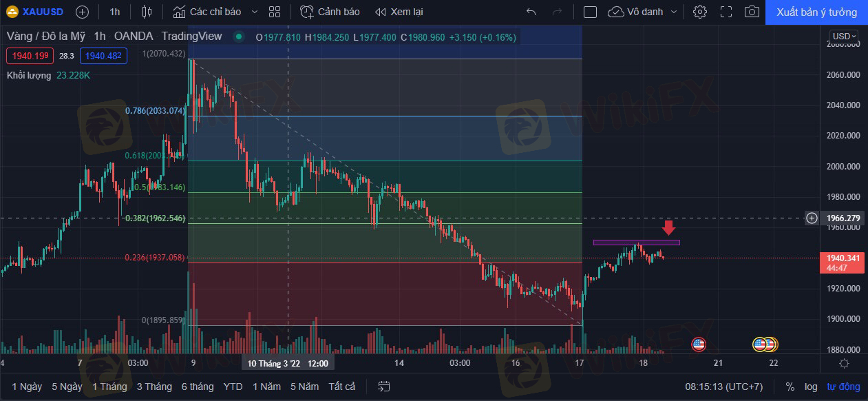This screenshot has height=401, width=868.
Task: Toggle auto scale (tự động)
Action: (x=843, y=387)
